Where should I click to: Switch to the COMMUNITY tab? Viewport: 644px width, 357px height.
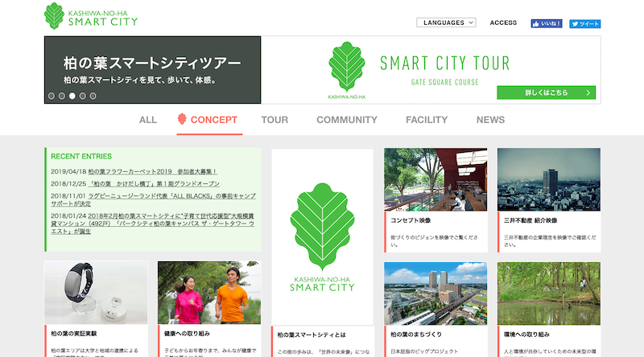click(347, 120)
